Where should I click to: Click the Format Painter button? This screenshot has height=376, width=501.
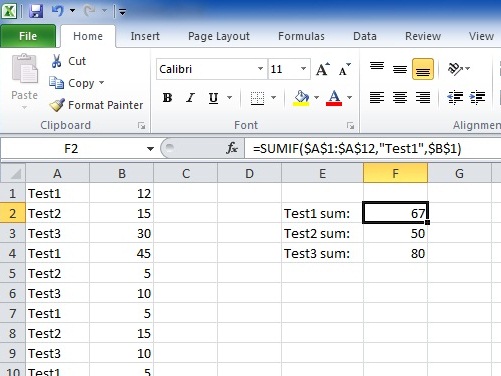coord(96,105)
